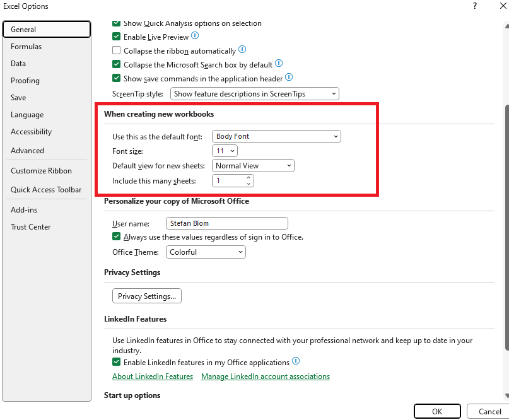Expand the default font dropdown showing Body Font
Viewport: 509px width, 420px height.
(x=276, y=136)
